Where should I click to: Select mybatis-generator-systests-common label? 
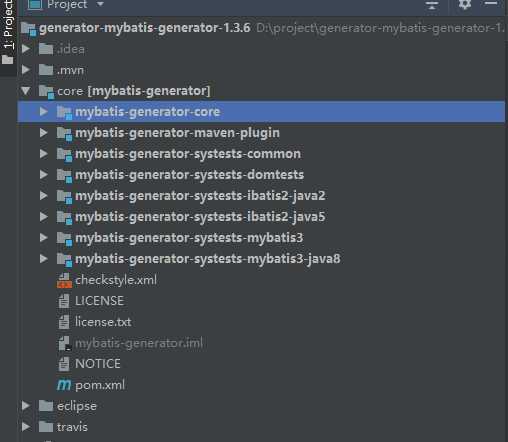pos(188,154)
